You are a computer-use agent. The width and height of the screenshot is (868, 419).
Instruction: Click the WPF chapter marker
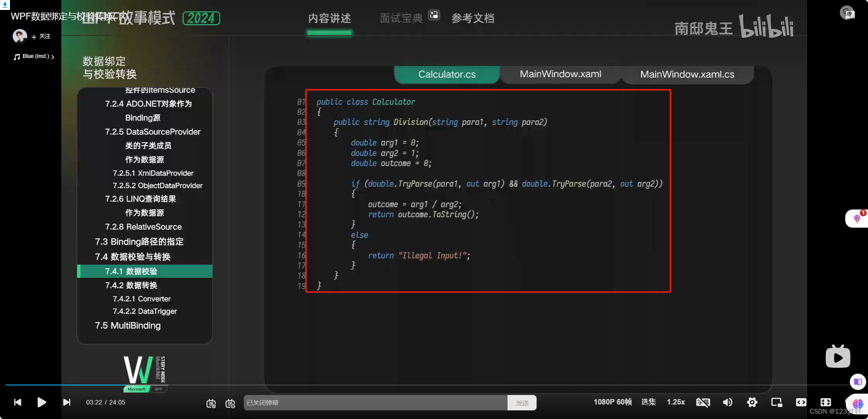point(158,389)
